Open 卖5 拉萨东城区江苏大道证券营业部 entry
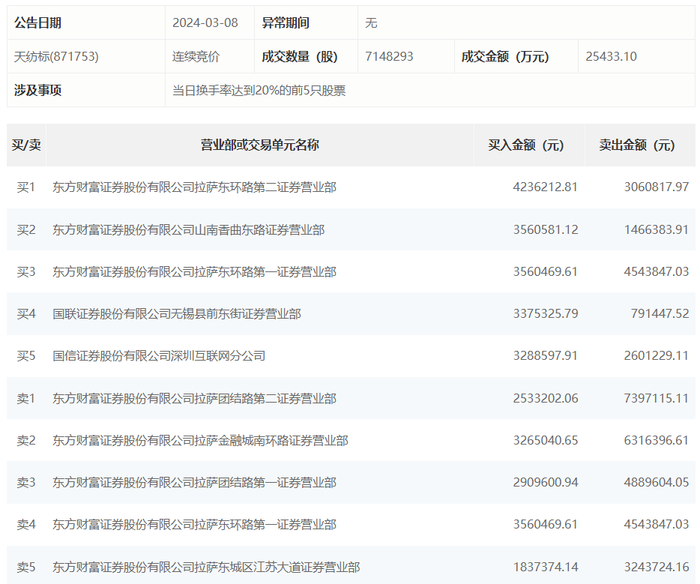This screenshot has height=584, width=700. coord(206,567)
